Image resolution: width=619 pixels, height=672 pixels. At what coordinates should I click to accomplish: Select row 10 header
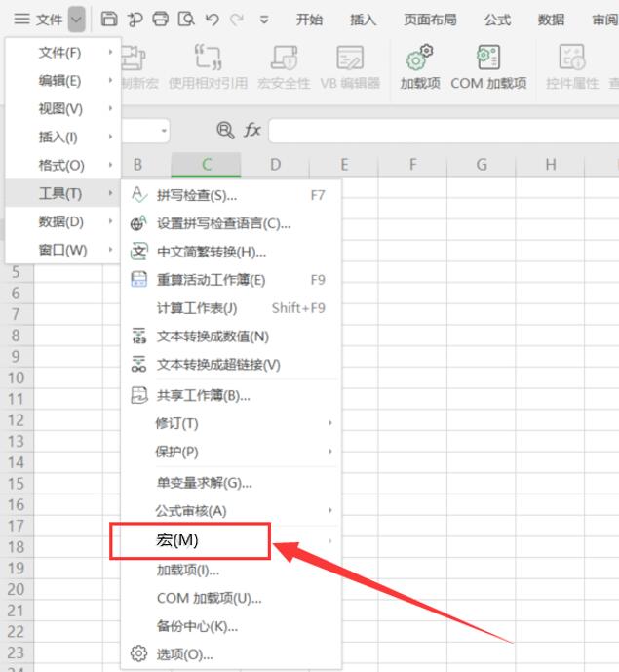tap(17, 377)
